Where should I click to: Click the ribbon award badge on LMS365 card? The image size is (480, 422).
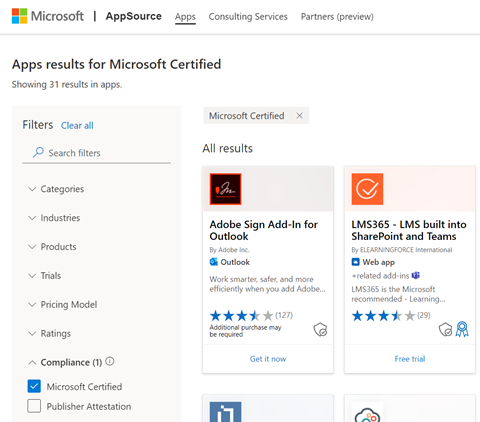click(462, 329)
